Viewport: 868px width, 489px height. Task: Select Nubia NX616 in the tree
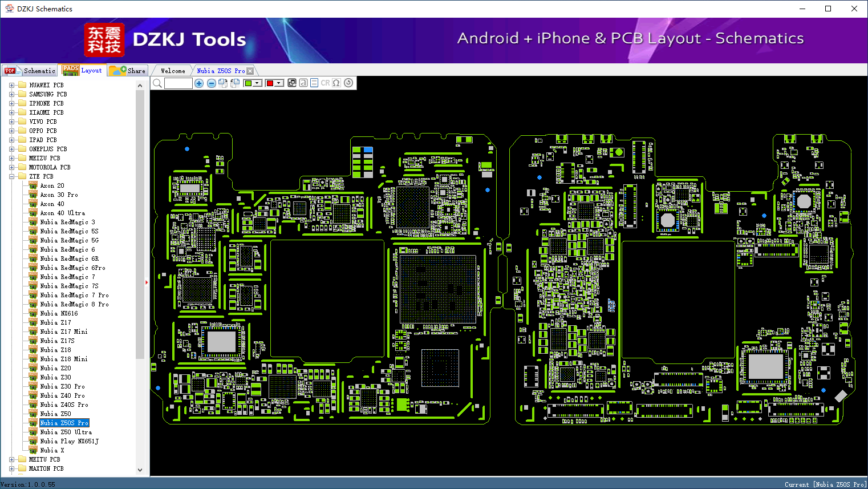[x=59, y=313]
